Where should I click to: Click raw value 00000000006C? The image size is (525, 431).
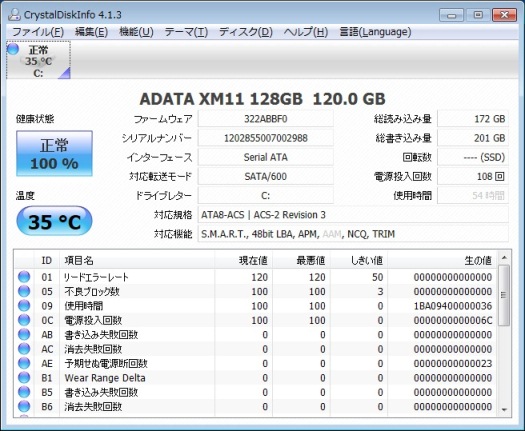coord(453,320)
